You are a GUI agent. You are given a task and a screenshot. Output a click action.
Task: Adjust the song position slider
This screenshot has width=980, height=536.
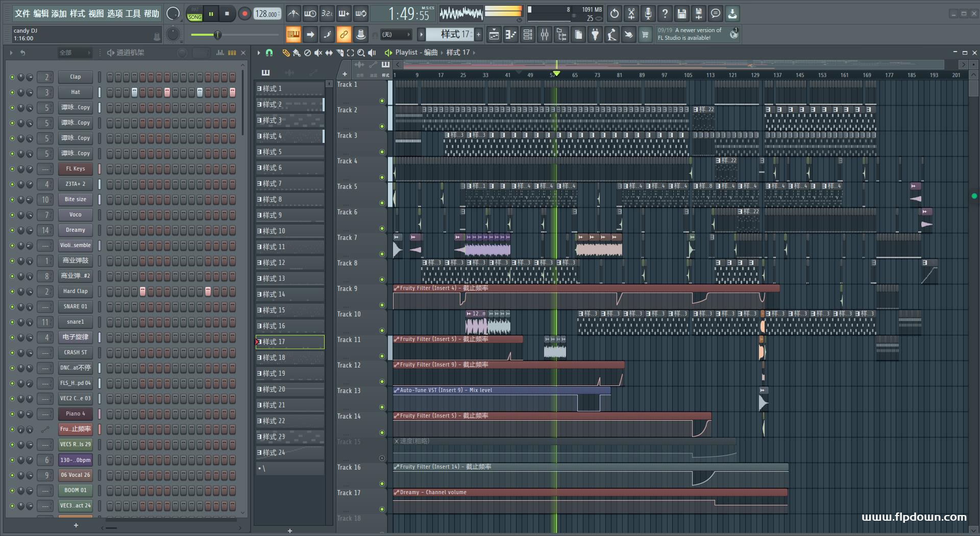click(234, 35)
